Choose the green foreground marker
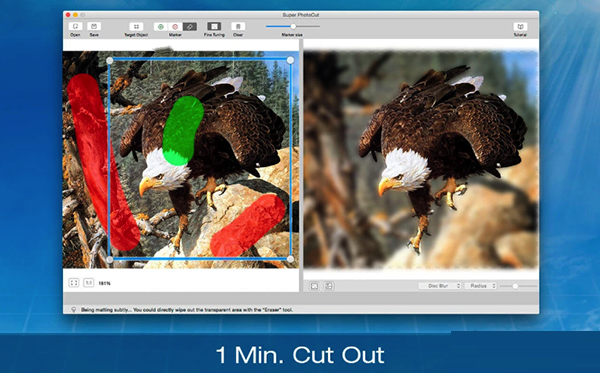600x373 pixels. [x=161, y=26]
